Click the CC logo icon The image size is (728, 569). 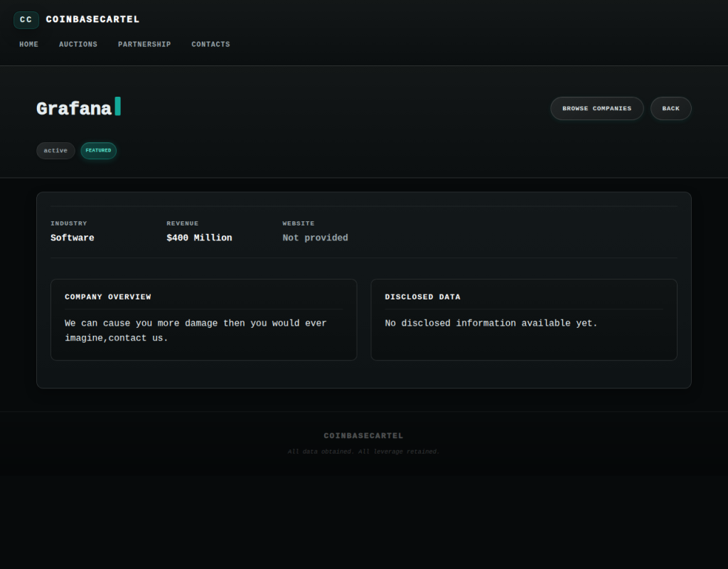[26, 20]
